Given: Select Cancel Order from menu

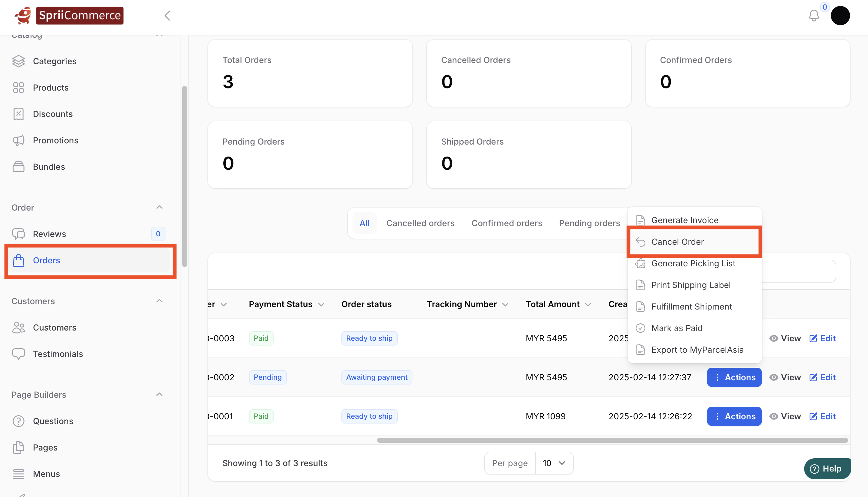Looking at the screenshot, I should [677, 242].
